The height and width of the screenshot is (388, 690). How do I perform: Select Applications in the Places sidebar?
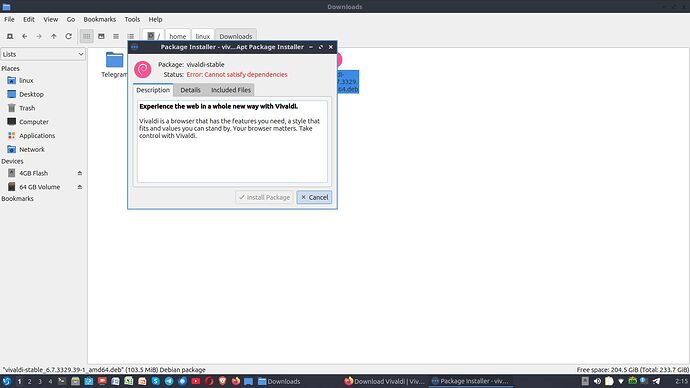pos(37,135)
